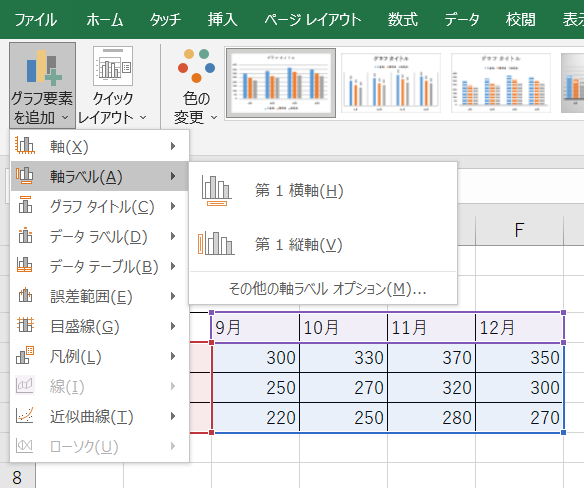The height and width of the screenshot is (488, 584).
Task: Open the グラフ タイトル(C) menu item
Action: coord(99,206)
